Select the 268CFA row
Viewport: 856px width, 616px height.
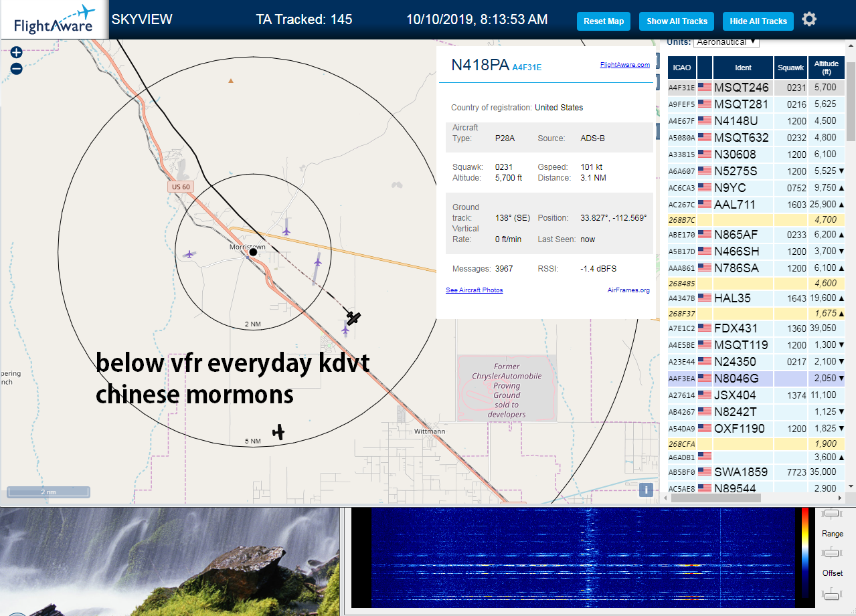756,443
